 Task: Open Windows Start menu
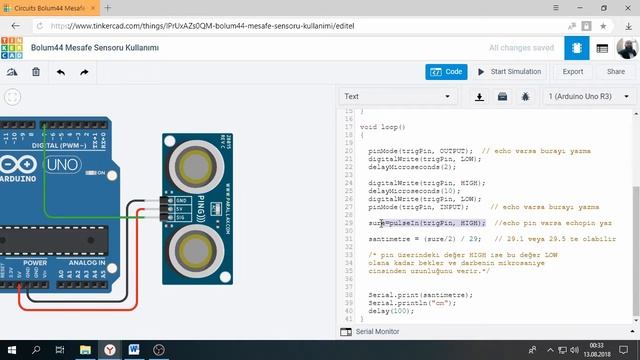pos(12,350)
